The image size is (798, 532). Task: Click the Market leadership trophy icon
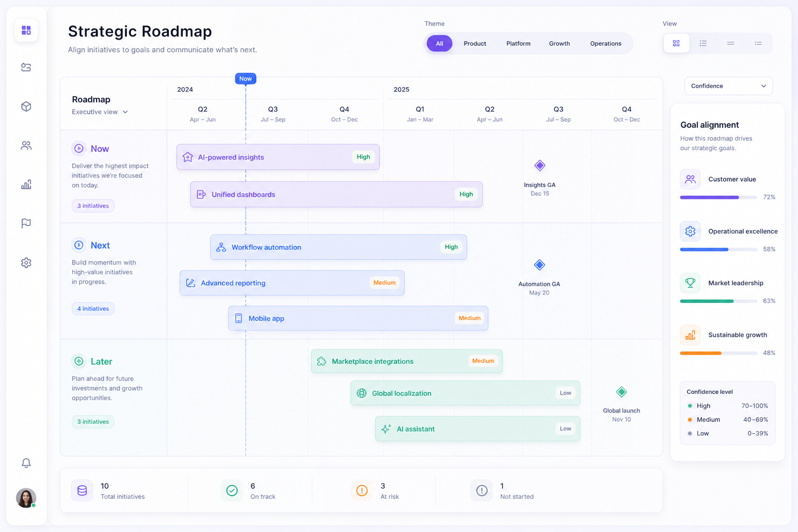690,283
